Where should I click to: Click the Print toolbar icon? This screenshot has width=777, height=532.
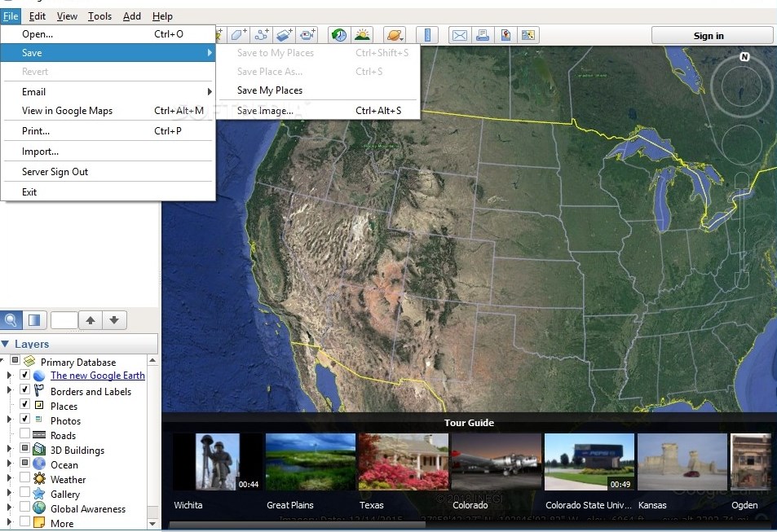point(483,35)
